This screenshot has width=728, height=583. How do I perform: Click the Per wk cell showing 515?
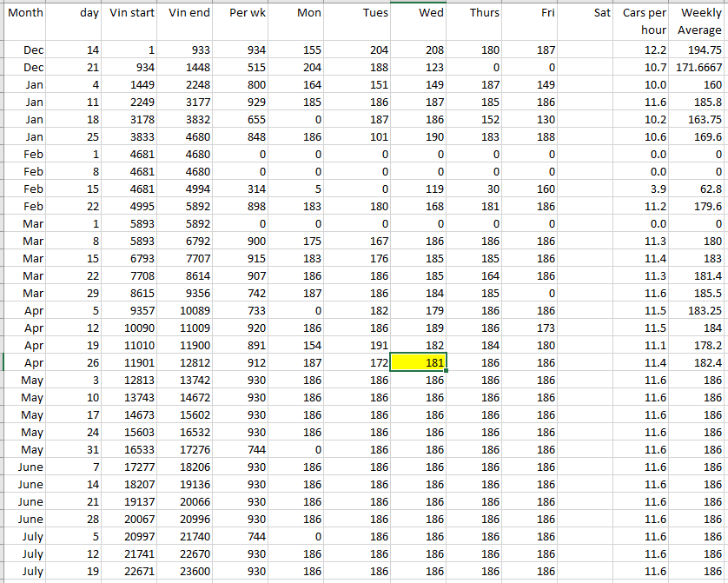click(243, 67)
